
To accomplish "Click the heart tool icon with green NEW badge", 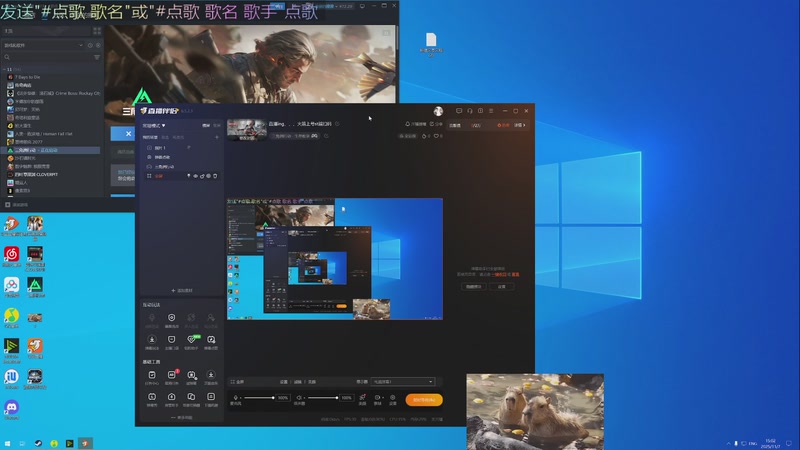I will 192,339.
